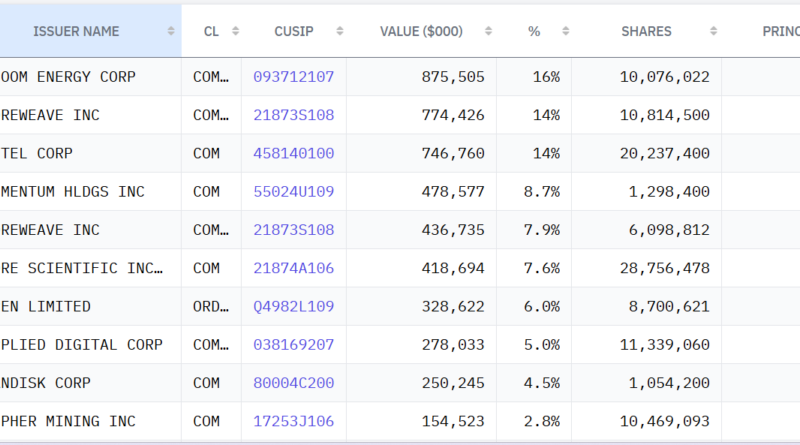Follow the CUSIP link 55024U109
Image resolution: width=800 pixels, height=445 pixels.
(293, 192)
